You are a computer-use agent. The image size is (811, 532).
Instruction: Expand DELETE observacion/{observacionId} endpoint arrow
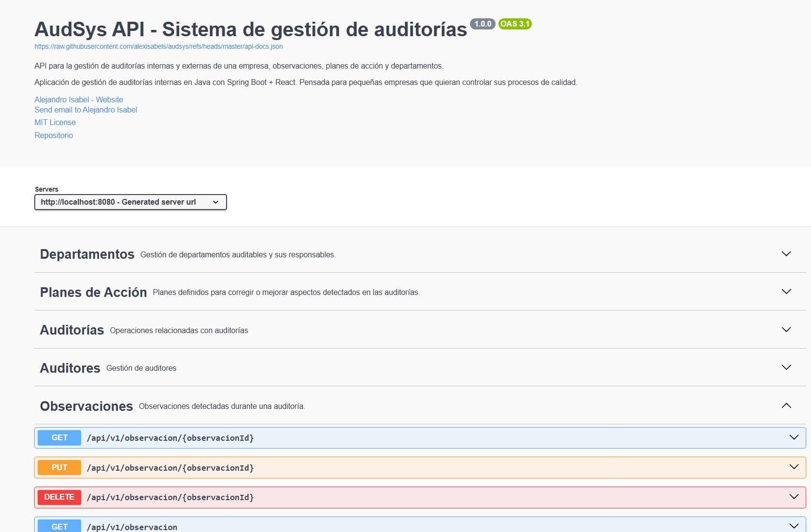[x=794, y=497]
